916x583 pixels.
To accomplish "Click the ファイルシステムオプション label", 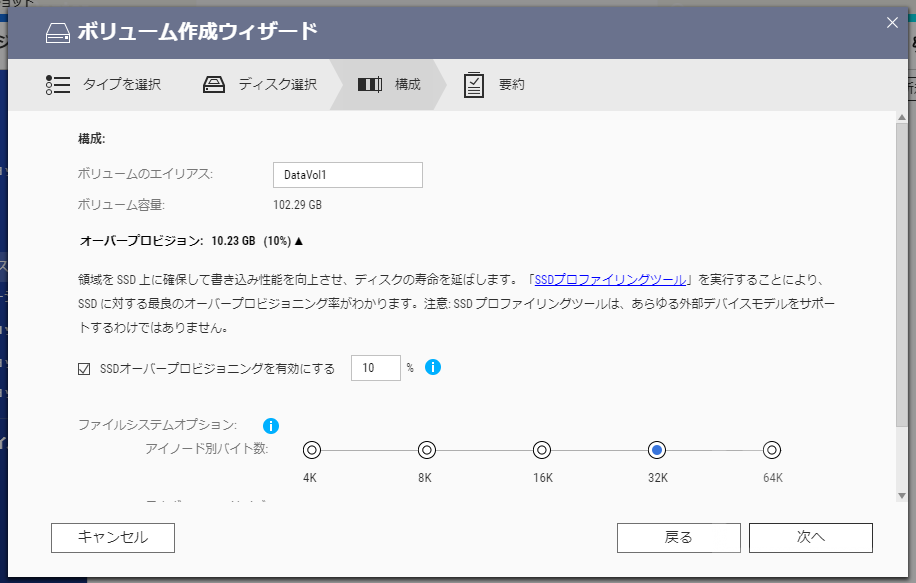I will coord(158,425).
